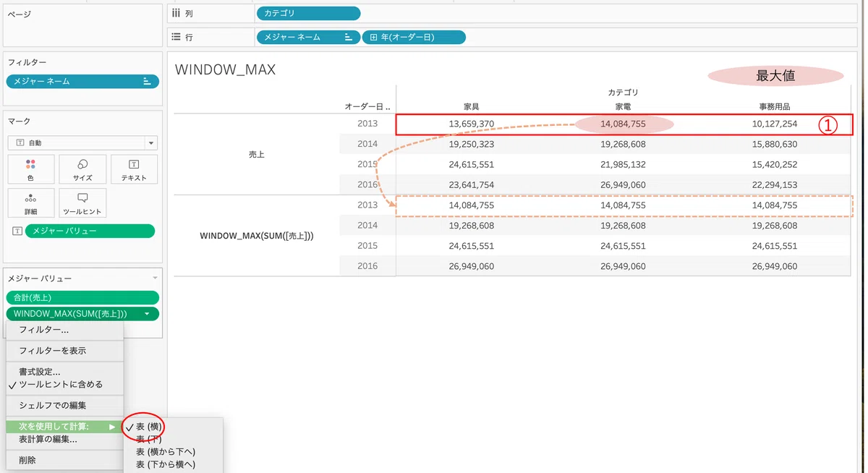868x473 pixels.
Task: Click the 売上 row header
Action: [257, 154]
